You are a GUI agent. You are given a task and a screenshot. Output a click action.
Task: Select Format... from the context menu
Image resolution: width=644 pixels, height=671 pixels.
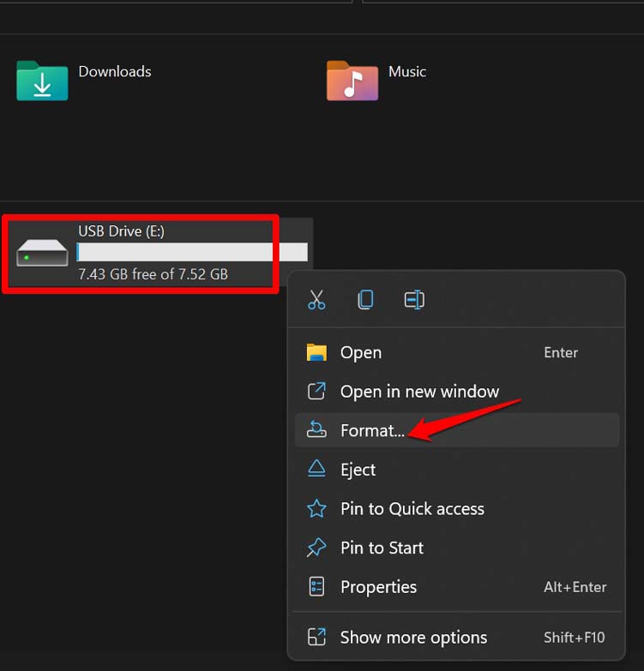tap(372, 430)
